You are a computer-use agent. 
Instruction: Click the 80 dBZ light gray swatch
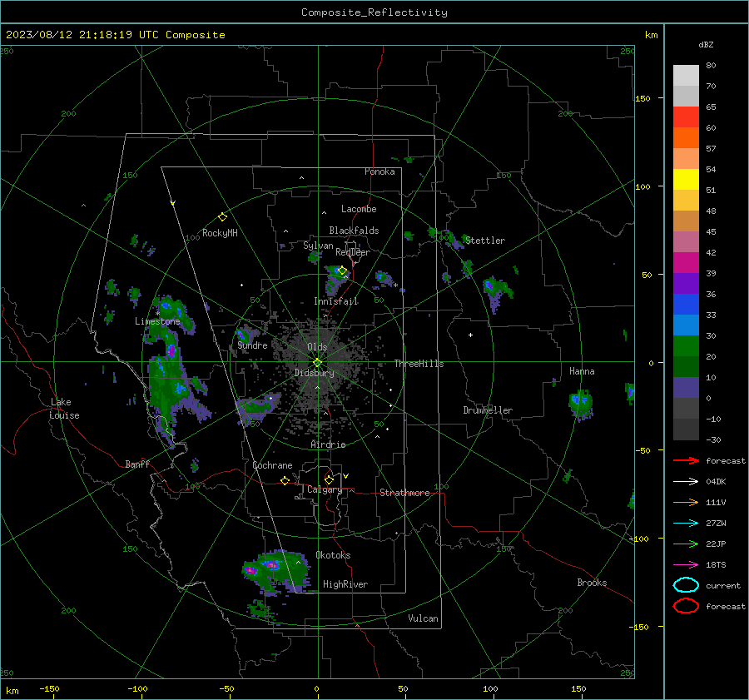point(686,76)
